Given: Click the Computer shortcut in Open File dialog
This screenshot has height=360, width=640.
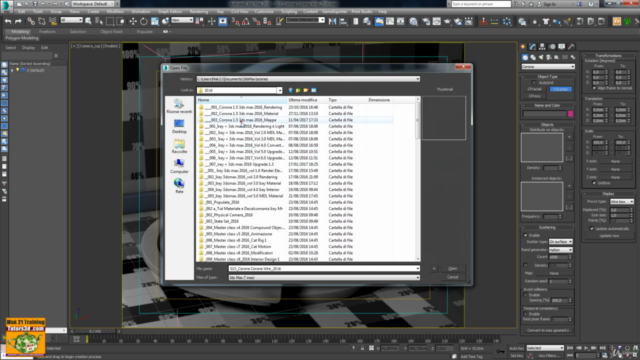Looking at the screenshot, I should coord(179,166).
